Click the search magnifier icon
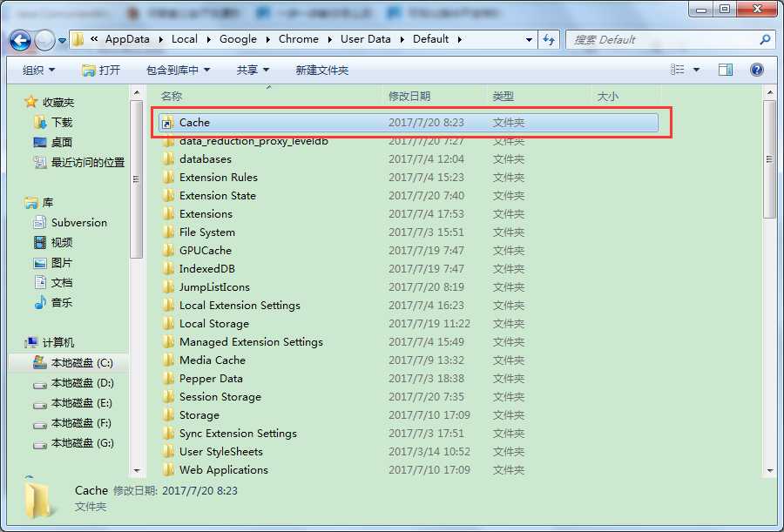Screen dimensions: 784x532 [765, 39]
